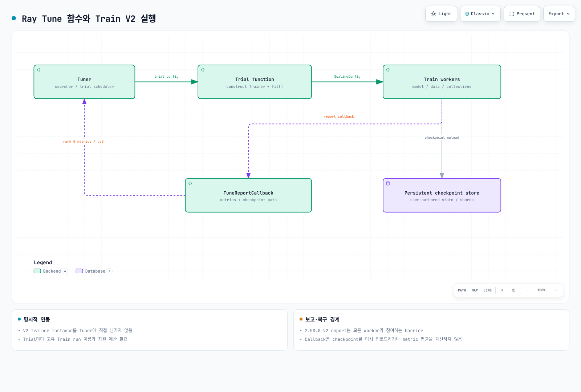This screenshot has width=581, height=392.
Task: Click 'searcher / trial scheduler' subtitle
Action: 84,87
